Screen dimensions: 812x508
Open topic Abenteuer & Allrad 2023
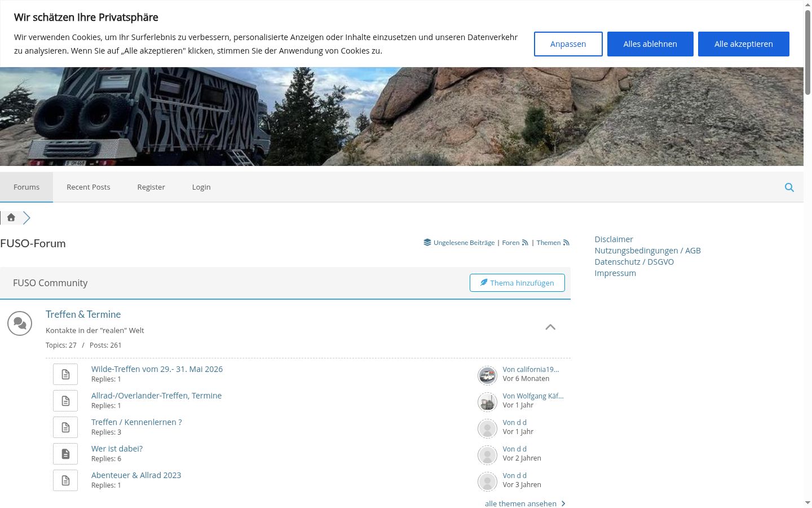[x=136, y=475]
